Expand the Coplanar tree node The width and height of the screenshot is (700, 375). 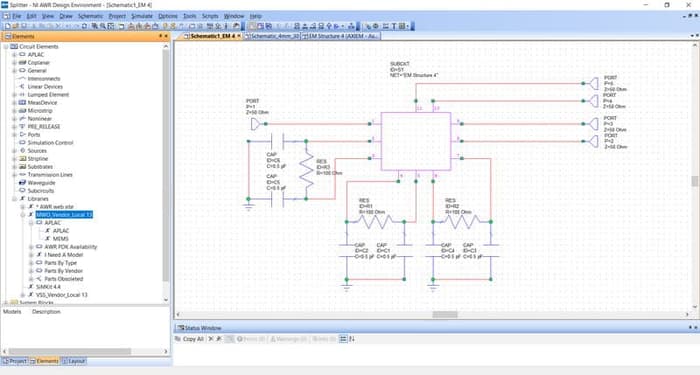pos(14,63)
